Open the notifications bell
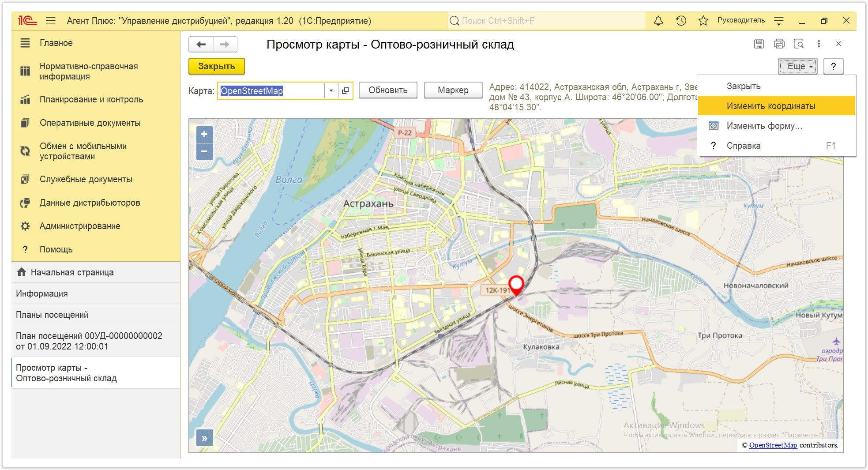Image resolution: width=868 pixels, height=470 pixels. [658, 21]
